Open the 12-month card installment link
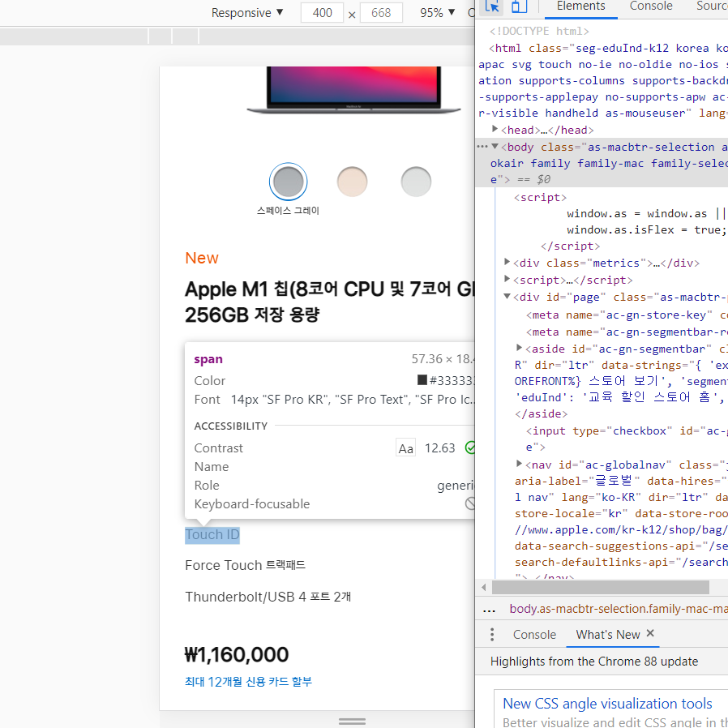Viewport: 728px width, 728px height. pos(248,682)
